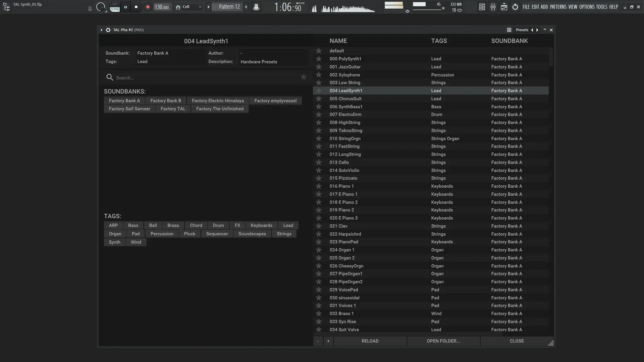Toggle PAT/SONG mode switch

coord(115,7)
